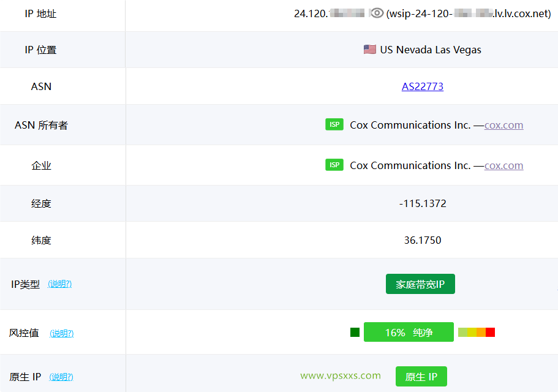Image resolution: width=558 pixels, height=392 pixels.
Task: Click the yellow risk level swatch
Action: [472, 332]
